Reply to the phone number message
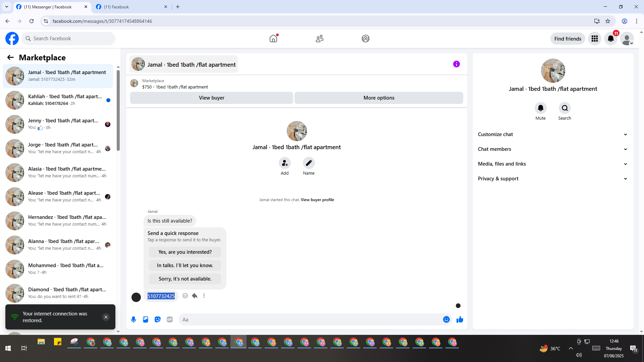 [195, 296]
